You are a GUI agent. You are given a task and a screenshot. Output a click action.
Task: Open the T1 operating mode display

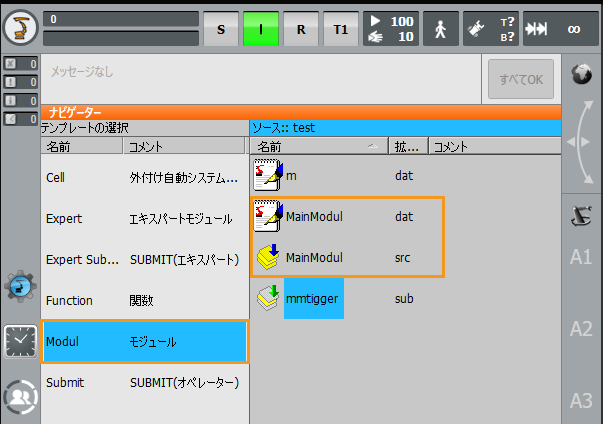click(x=341, y=29)
